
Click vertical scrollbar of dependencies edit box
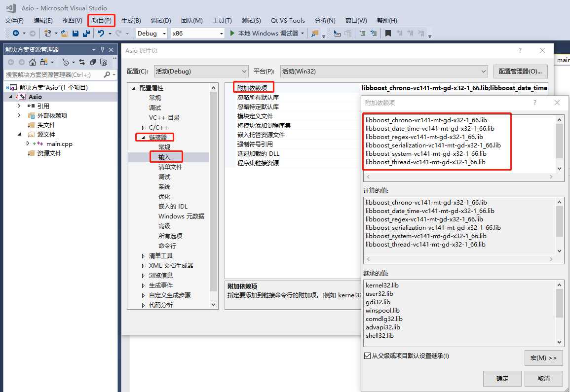click(x=559, y=144)
